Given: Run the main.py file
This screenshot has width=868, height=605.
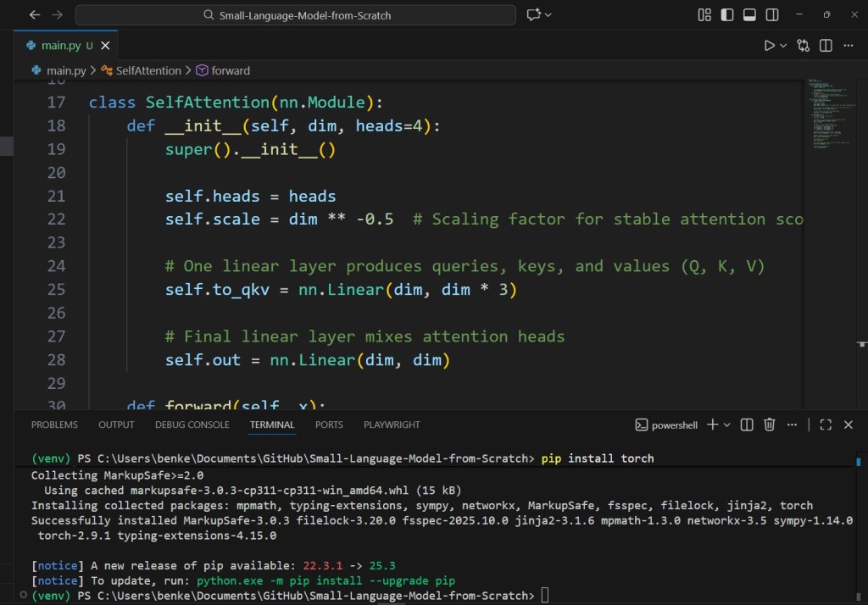Looking at the screenshot, I should pyautogui.click(x=770, y=46).
